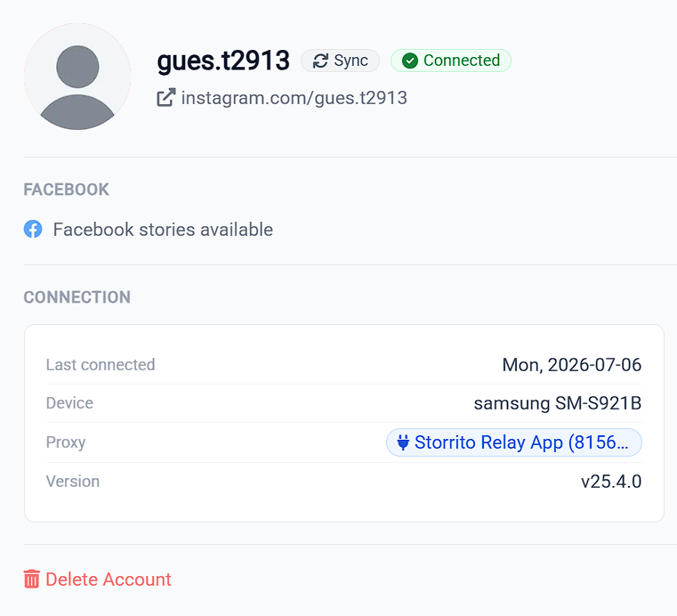Click the 'Last connected' label
The image size is (677, 616).
(x=101, y=365)
